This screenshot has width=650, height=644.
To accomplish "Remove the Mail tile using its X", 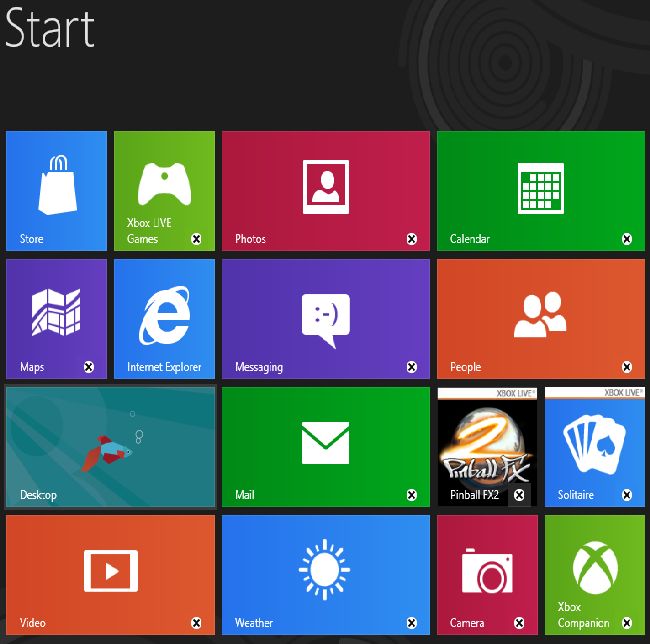I will [412, 495].
